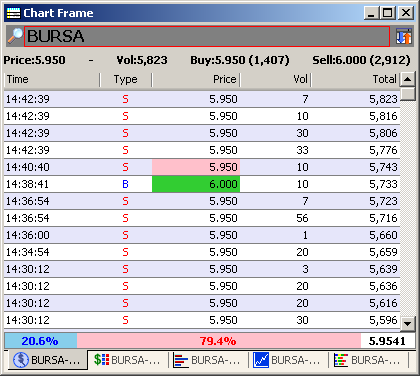
Task: Switch to BURSA tab with bar list icon
Action: tap(207, 360)
